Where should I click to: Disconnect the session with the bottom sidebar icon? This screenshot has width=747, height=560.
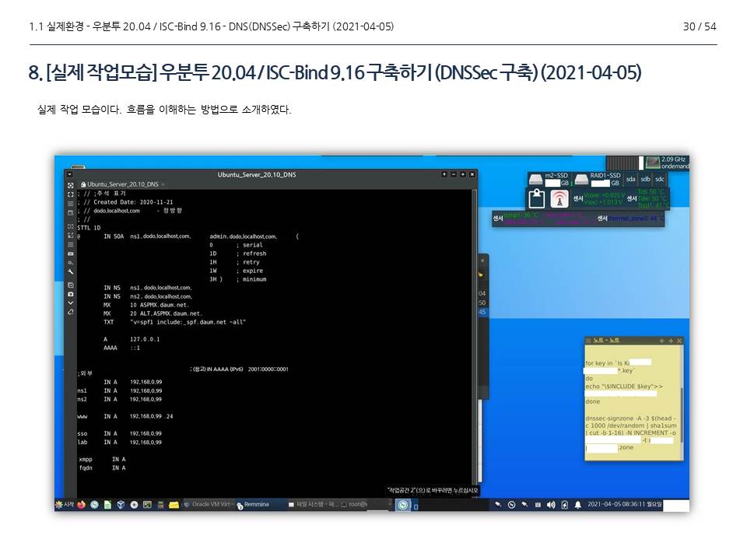click(71, 312)
